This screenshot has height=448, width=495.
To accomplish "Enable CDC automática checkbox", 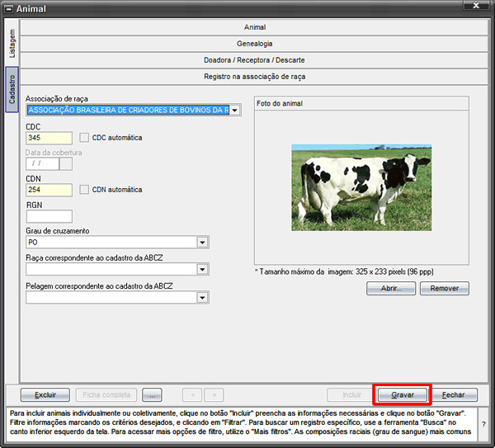I will click(84, 138).
